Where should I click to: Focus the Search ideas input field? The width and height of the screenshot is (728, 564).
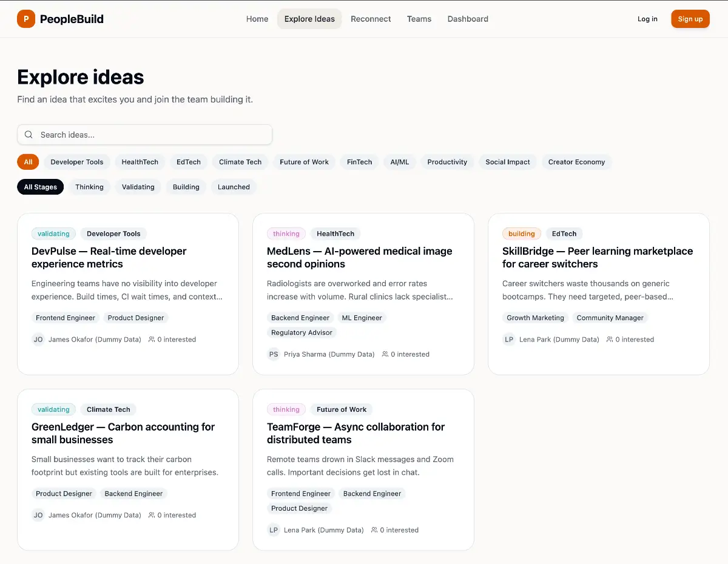(152, 135)
